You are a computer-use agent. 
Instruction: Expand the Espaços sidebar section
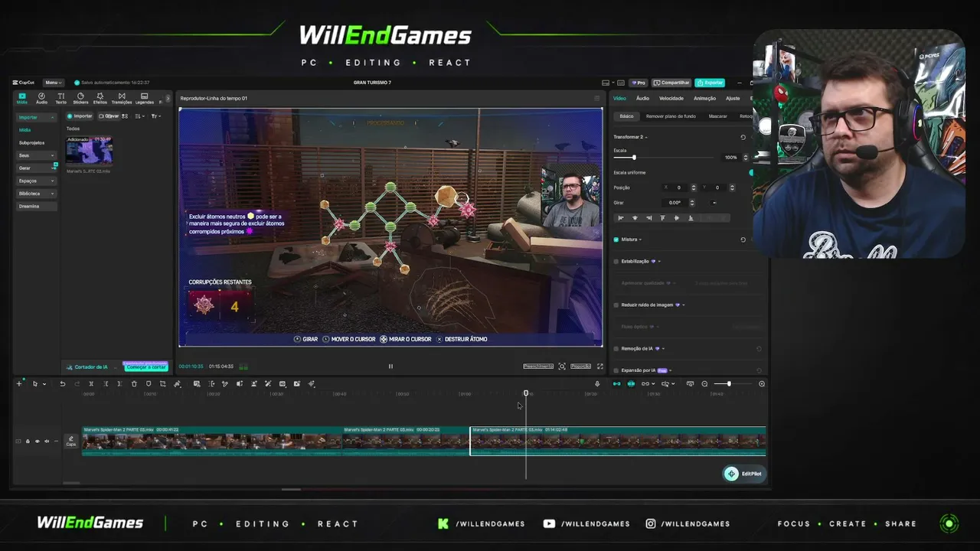(37, 181)
